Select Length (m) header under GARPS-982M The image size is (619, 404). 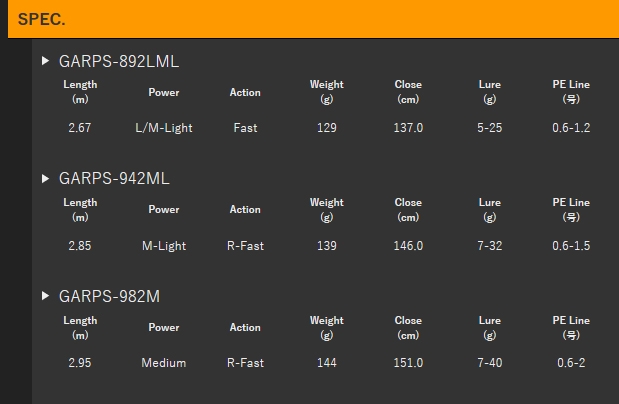(80, 328)
